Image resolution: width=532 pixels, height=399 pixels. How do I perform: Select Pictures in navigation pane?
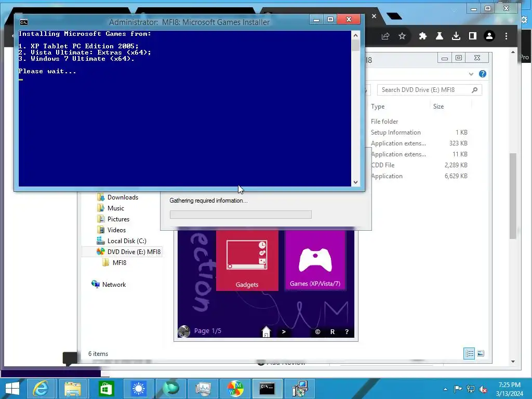click(118, 219)
